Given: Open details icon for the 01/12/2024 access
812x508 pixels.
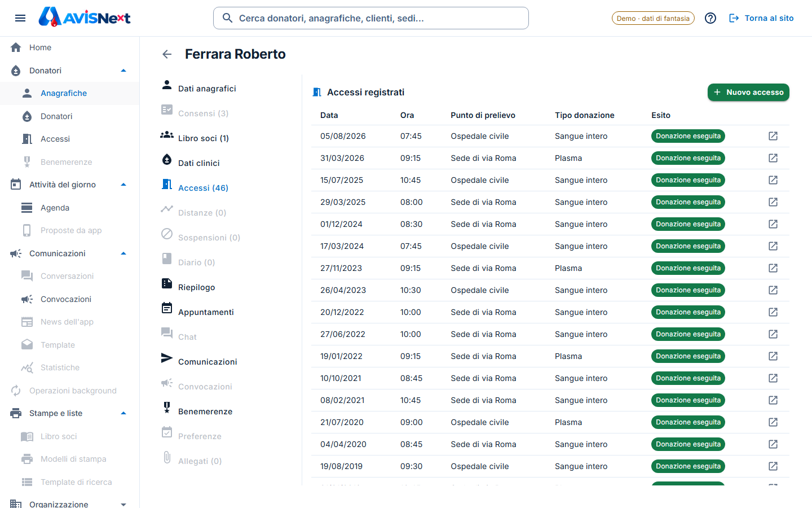Looking at the screenshot, I should point(773,224).
